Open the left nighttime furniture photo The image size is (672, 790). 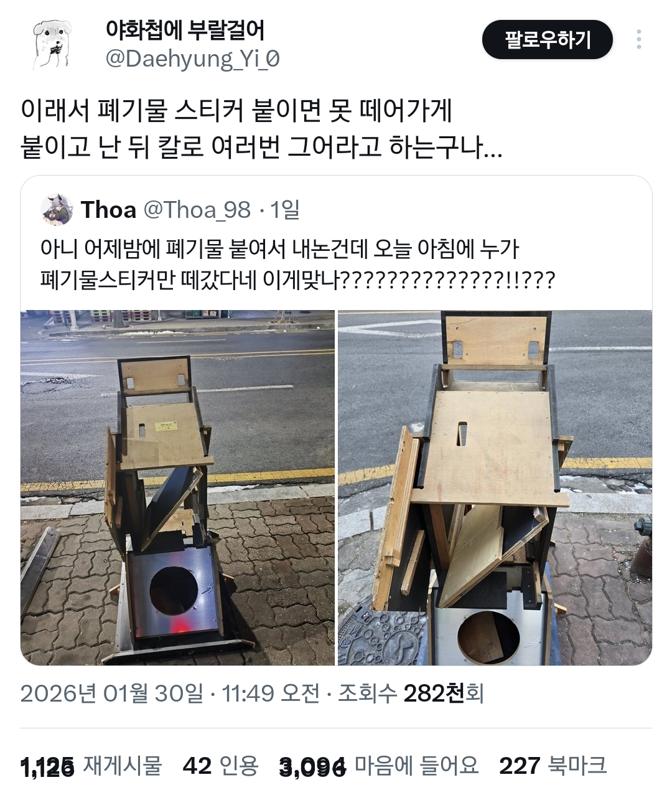(x=177, y=487)
